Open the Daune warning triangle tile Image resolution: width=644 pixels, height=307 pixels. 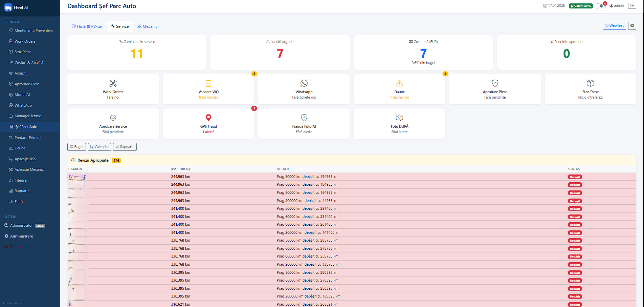point(399,89)
